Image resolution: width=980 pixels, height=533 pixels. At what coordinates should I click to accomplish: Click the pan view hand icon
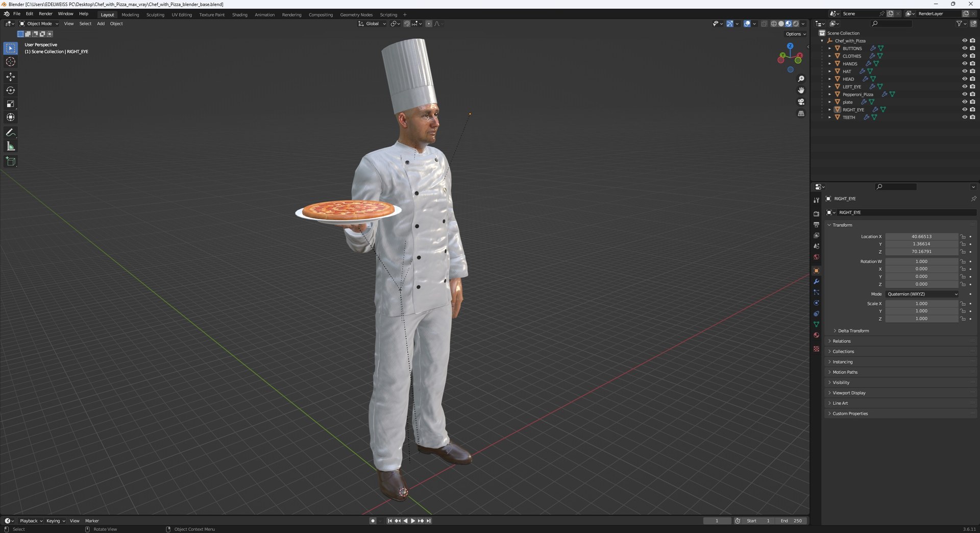pyautogui.click(x=801, y=90)
